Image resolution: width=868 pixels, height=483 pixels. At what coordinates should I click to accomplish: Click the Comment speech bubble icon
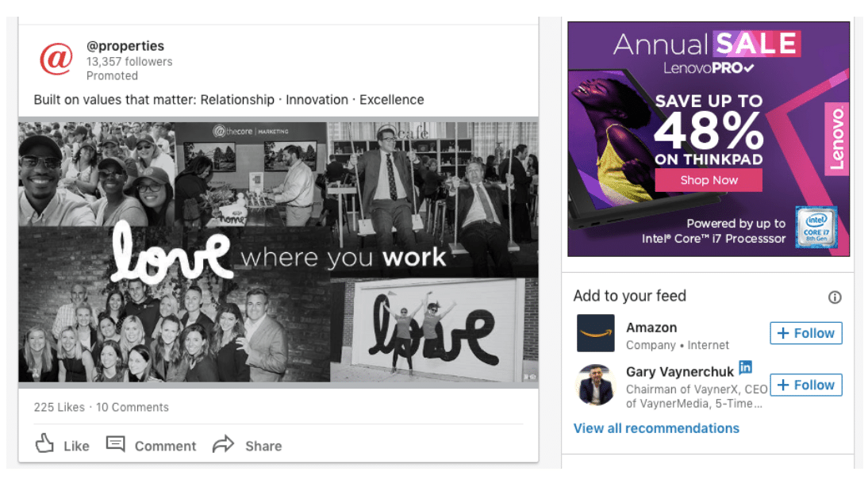pos(115,443)
